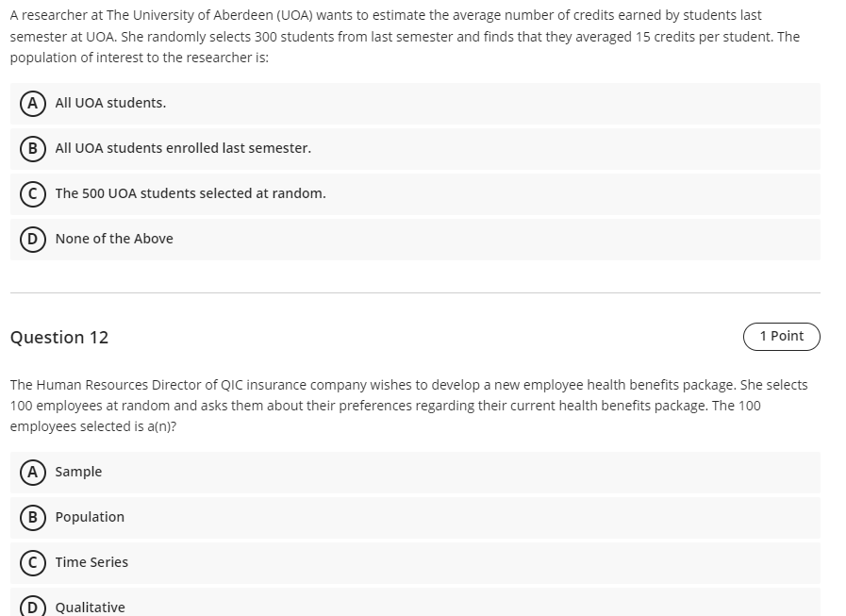
Task: Click the QIC insurance company question paragraph
Action: click(409, 406)
